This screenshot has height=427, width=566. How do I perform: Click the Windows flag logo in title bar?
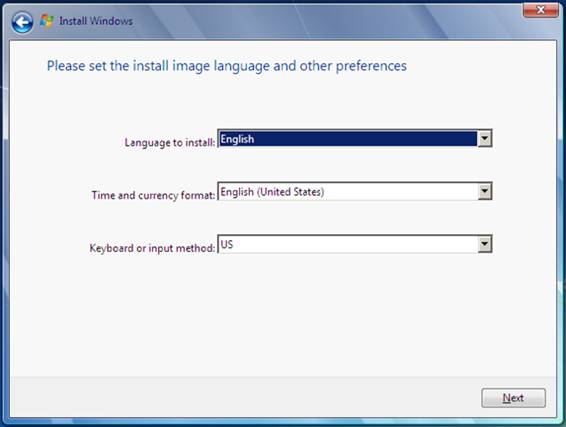[47, 21]
